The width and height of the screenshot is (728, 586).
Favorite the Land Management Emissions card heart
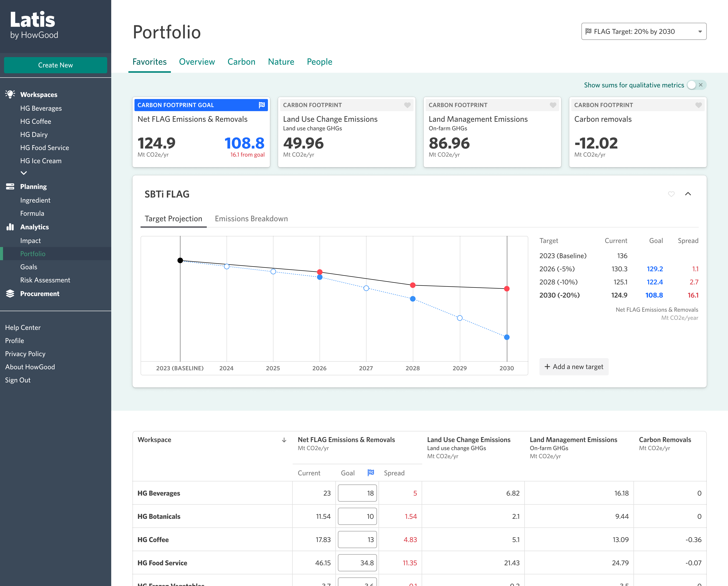click(553, 105)
